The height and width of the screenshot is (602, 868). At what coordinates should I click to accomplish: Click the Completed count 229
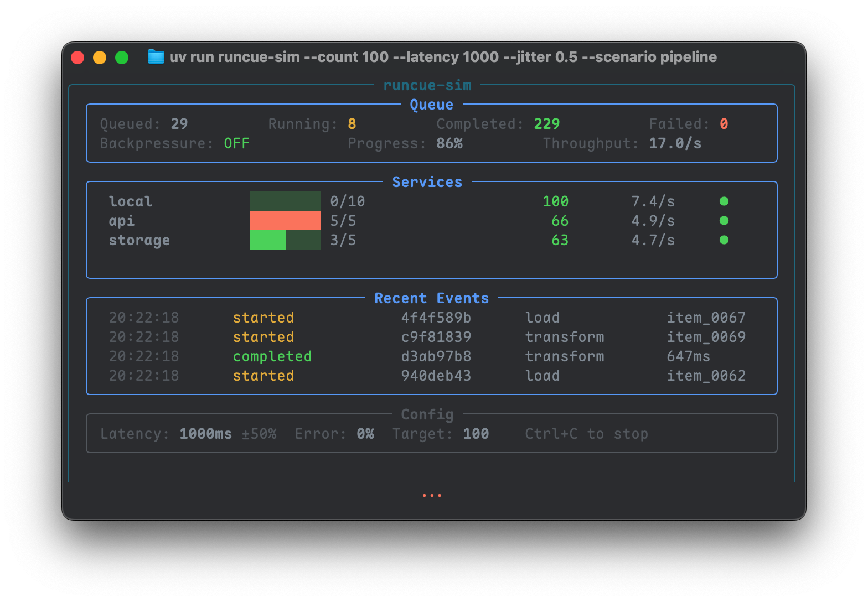546,124
